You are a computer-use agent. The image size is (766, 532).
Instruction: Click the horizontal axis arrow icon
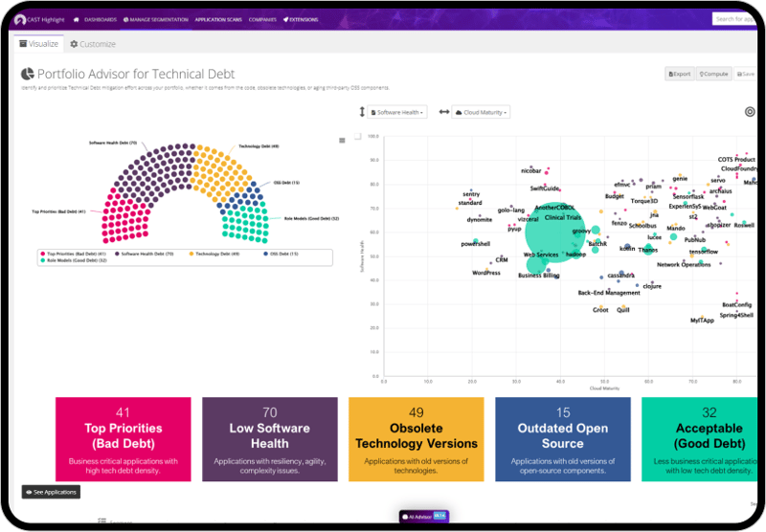(443, 112)
